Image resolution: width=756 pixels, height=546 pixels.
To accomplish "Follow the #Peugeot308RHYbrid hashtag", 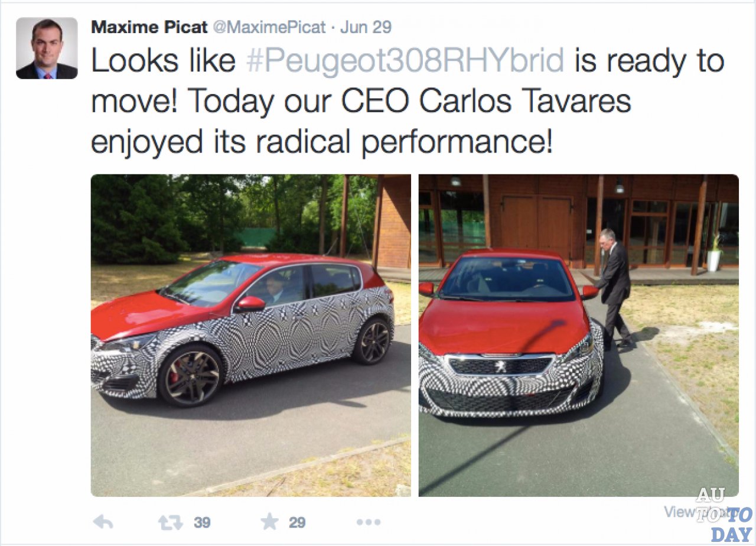I will (405, 61).
